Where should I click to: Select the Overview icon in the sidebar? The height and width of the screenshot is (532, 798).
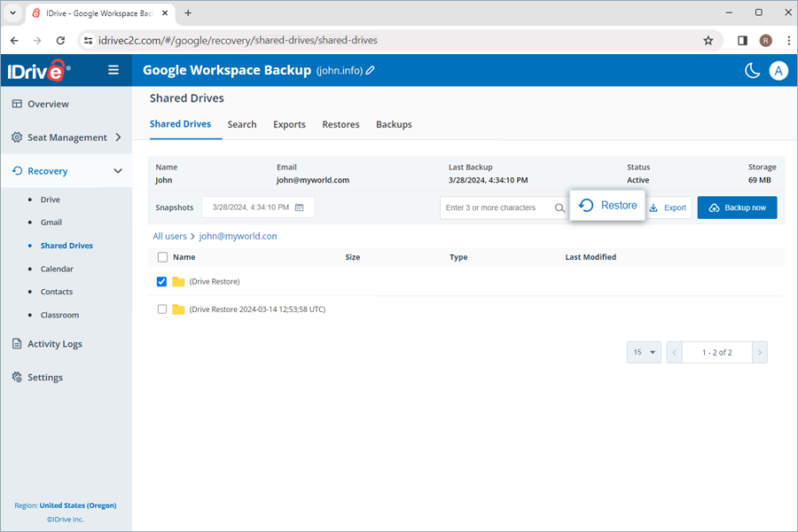(x=16, y=104)
